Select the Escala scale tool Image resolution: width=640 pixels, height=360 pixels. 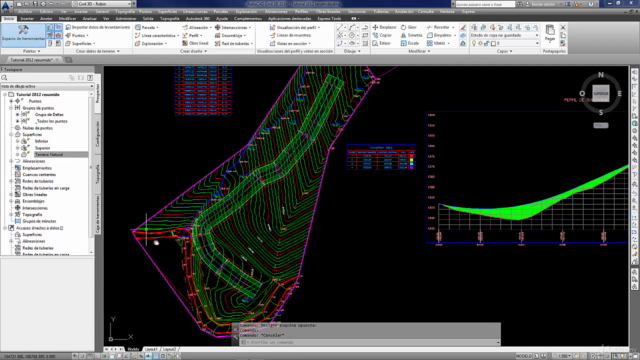410,43
